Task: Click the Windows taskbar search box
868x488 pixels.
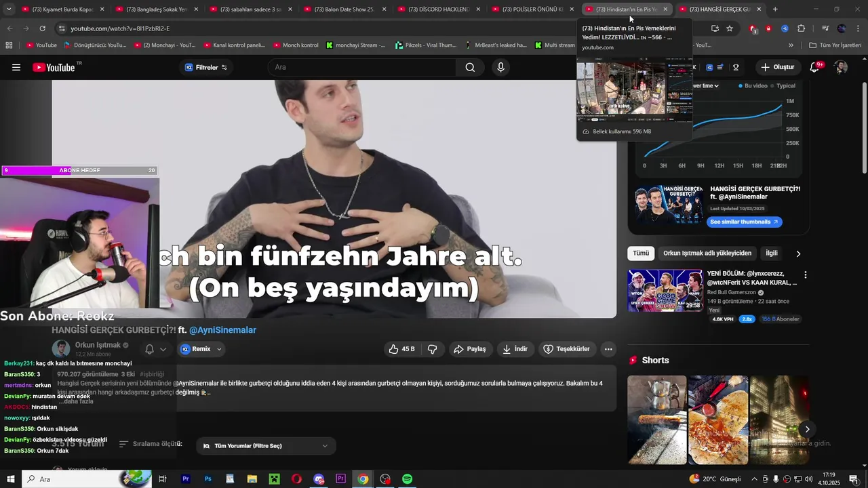Action: (88, 479)
